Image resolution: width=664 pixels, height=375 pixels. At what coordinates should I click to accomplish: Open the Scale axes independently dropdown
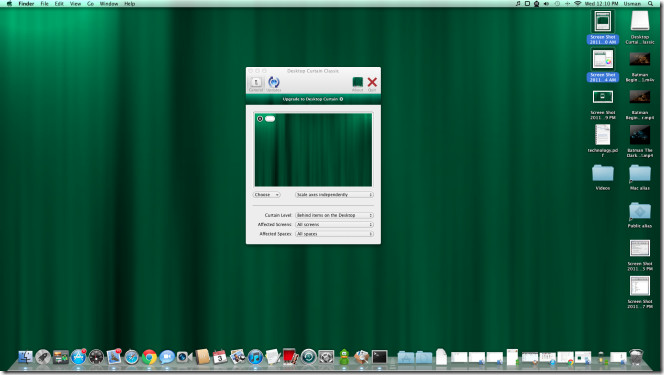334,195
